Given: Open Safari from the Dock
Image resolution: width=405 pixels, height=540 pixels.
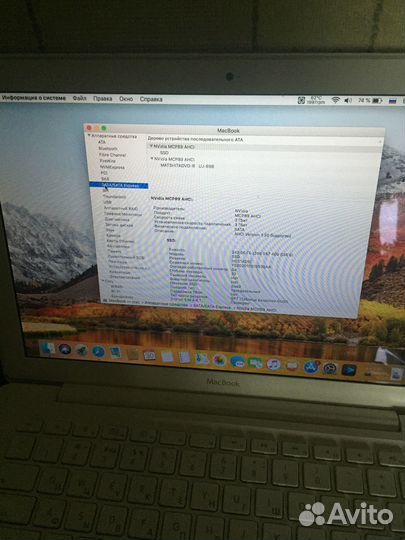Looking at the screenshot, I should coord(98,352).
